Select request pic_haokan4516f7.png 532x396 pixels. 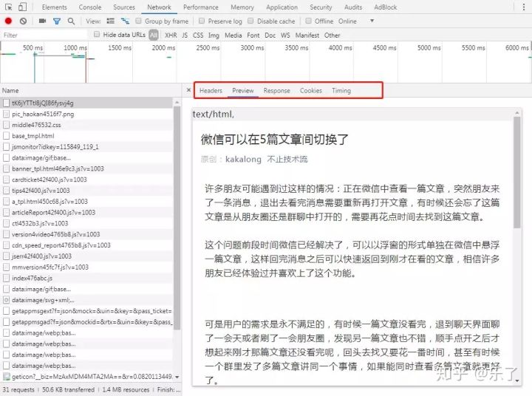[x=86, y=114]
